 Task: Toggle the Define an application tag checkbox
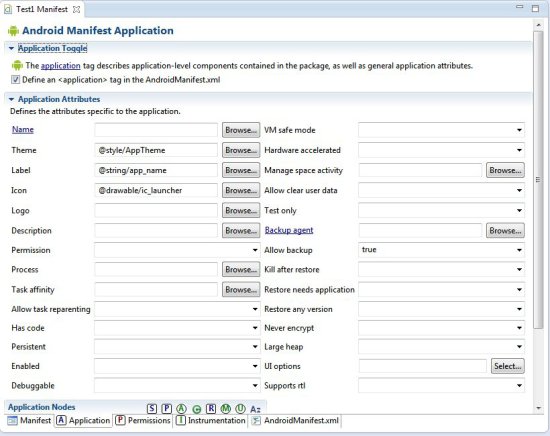15,80
